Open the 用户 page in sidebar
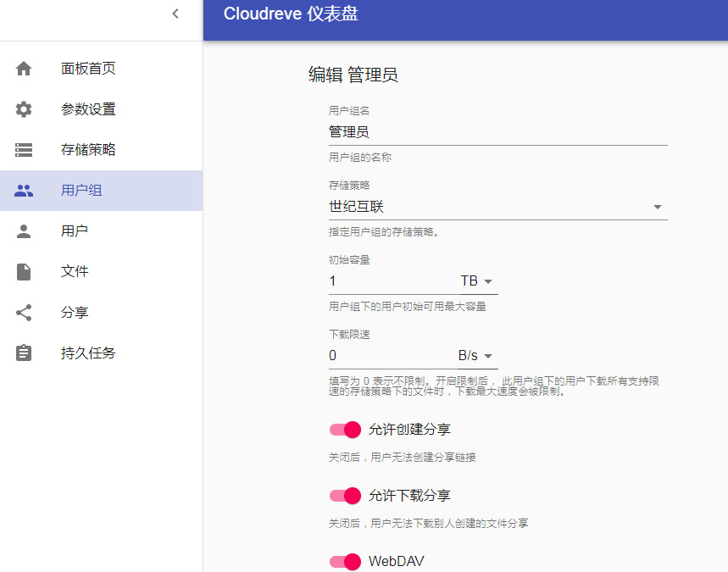This screenshot has width=728, height=572. coord(101,231)
